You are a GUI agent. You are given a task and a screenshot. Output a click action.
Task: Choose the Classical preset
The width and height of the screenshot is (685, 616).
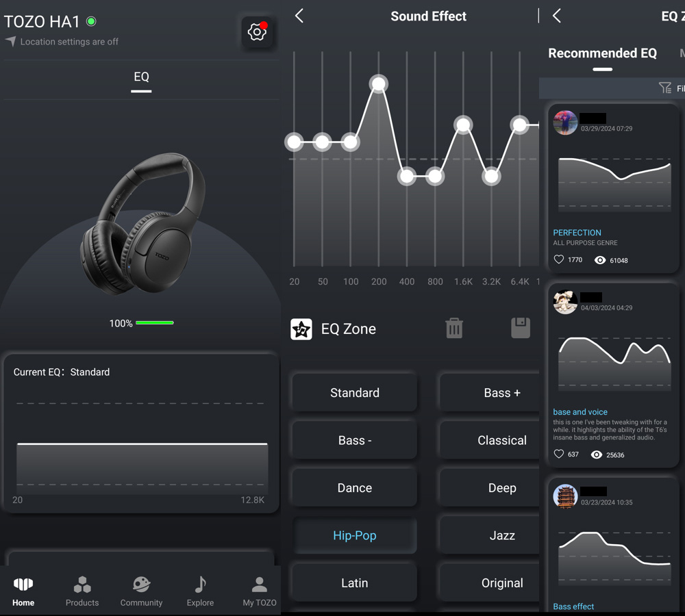490,440
